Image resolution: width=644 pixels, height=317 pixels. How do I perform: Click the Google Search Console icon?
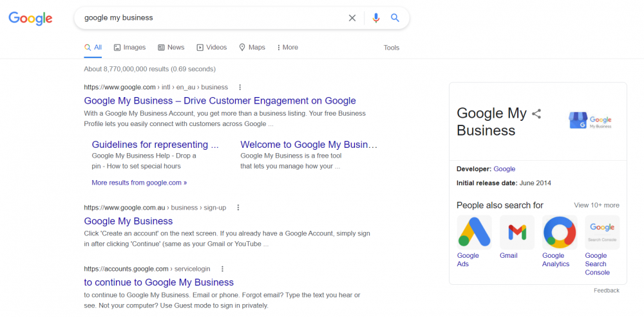pos(602,232)
